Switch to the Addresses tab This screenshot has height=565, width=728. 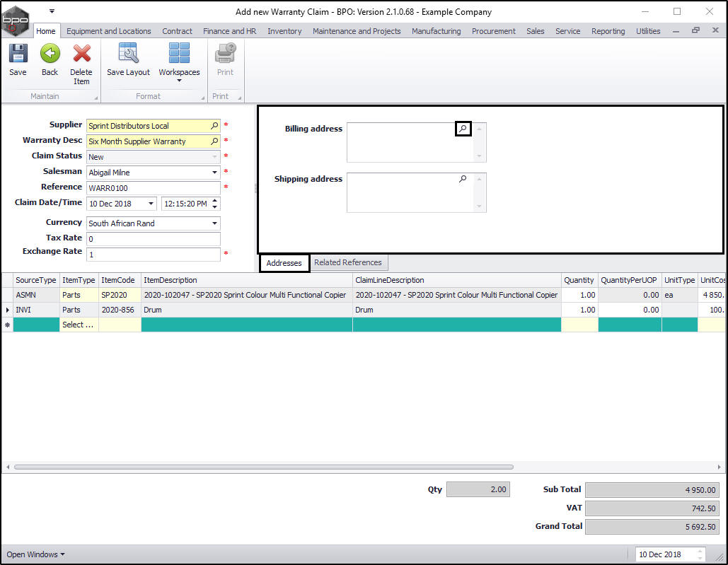point(284,263)
